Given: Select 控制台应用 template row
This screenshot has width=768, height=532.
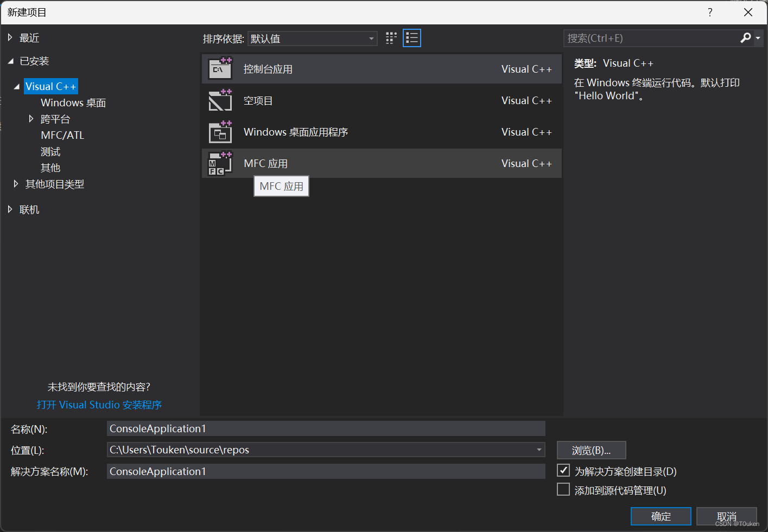Looking at the screenshot, I should click(x=382, y=69).
